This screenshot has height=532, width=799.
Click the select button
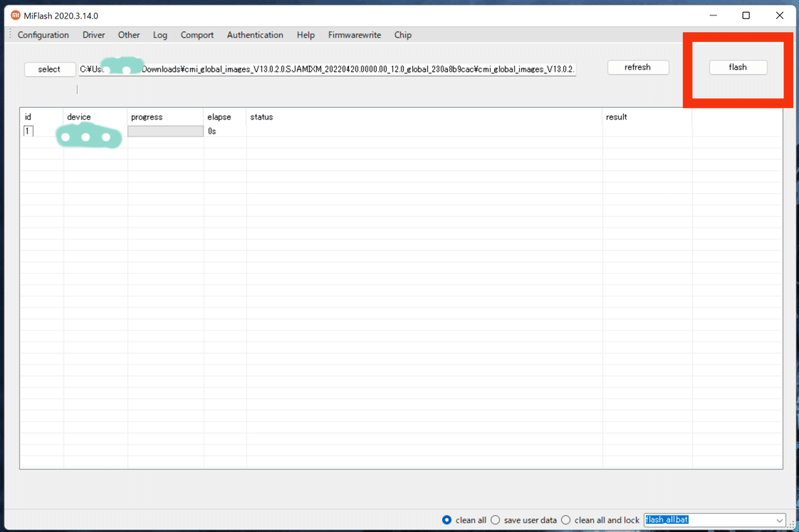tap(49, 69)
